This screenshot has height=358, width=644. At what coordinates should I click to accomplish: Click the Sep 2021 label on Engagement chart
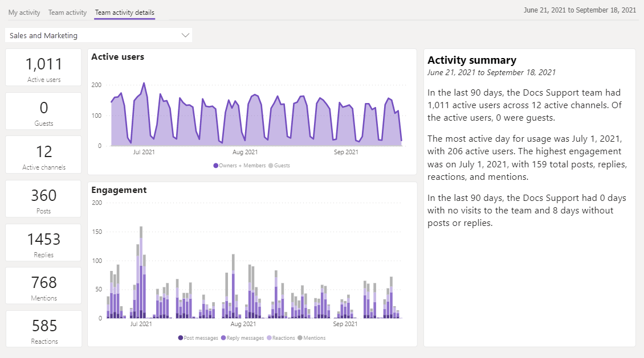coord(345,324)
